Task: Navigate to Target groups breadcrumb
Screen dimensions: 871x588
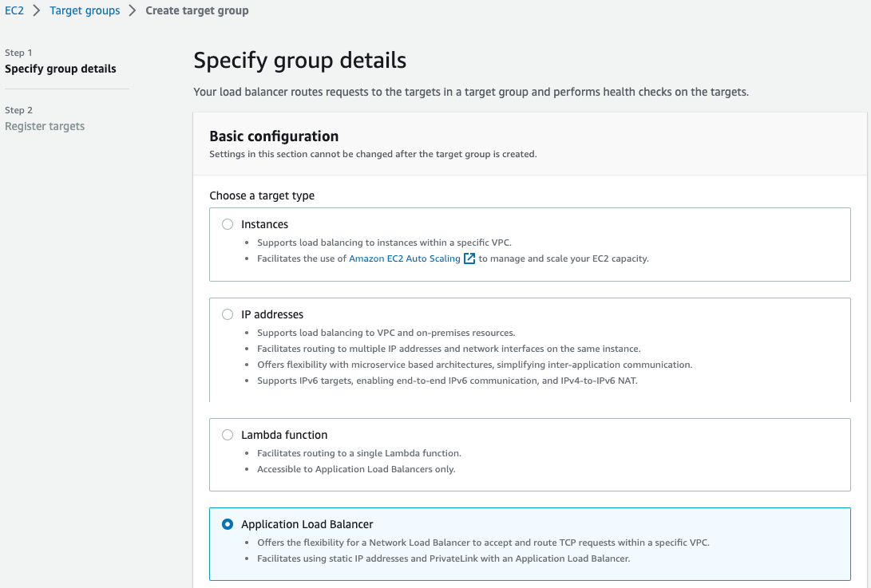Action: 85,11
